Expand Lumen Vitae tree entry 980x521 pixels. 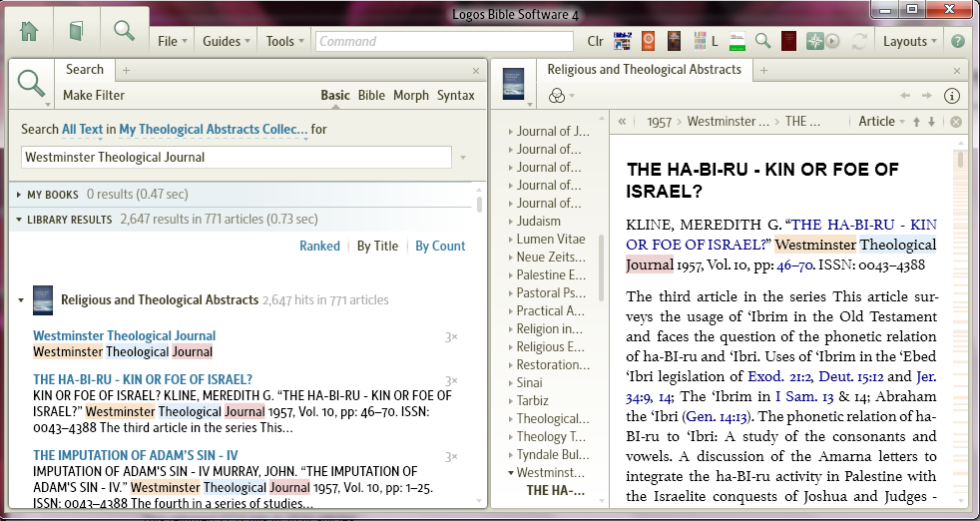pos(511,240)
